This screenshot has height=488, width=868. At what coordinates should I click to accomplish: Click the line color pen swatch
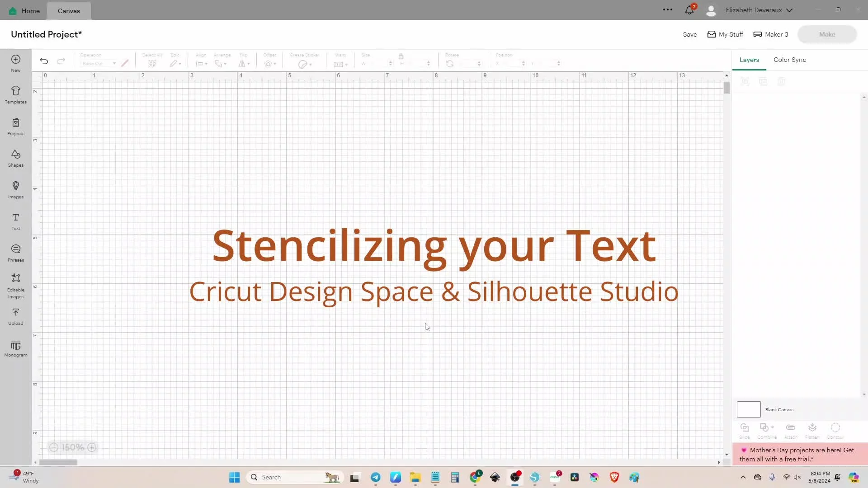click(x=125, y=63)
